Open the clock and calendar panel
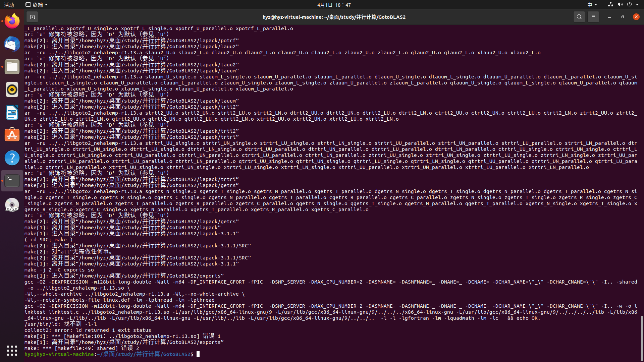The height and width of the screenshot is (362, 644). 334,5
